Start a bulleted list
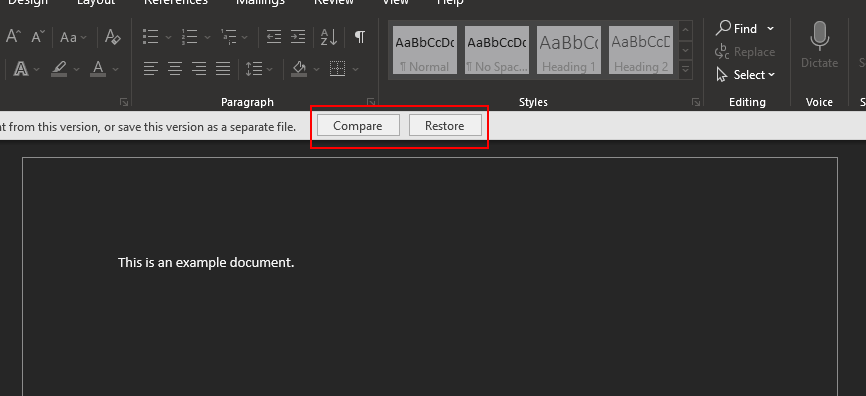Viewport: 866px width, 396px height. point(150,37)
